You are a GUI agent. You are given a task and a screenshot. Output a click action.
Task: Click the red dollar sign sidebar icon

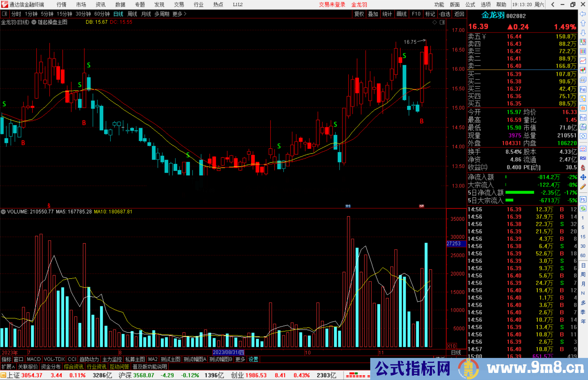click(x=583, y=168)
